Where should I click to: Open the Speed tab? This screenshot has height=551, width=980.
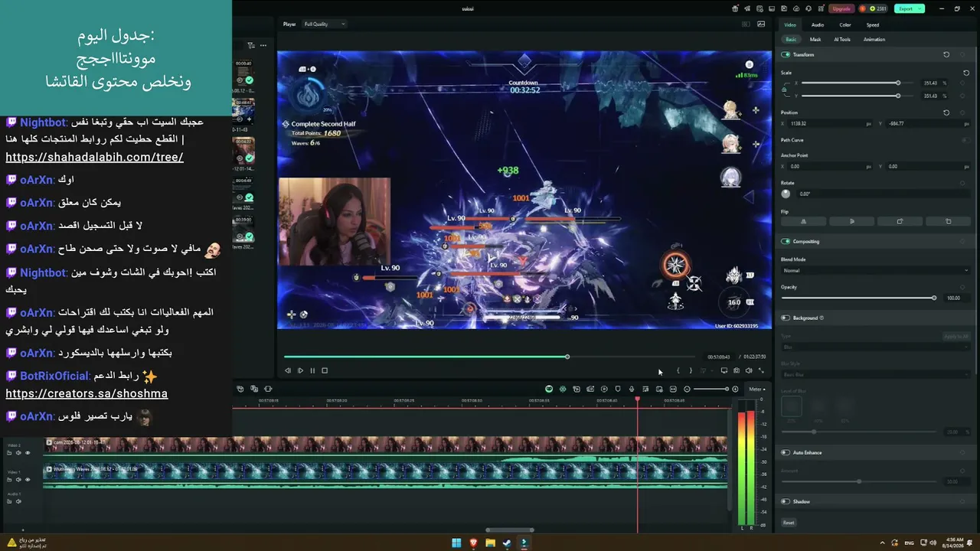point(873,25)
